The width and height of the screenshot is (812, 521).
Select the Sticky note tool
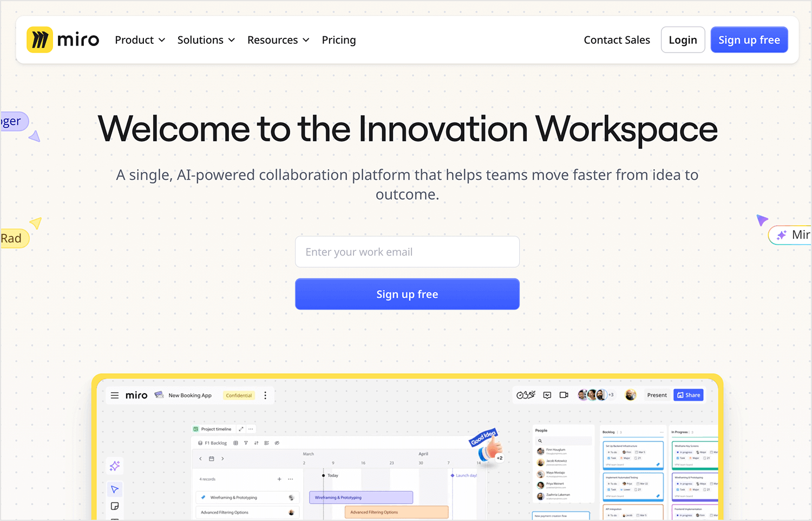point(115,506)
